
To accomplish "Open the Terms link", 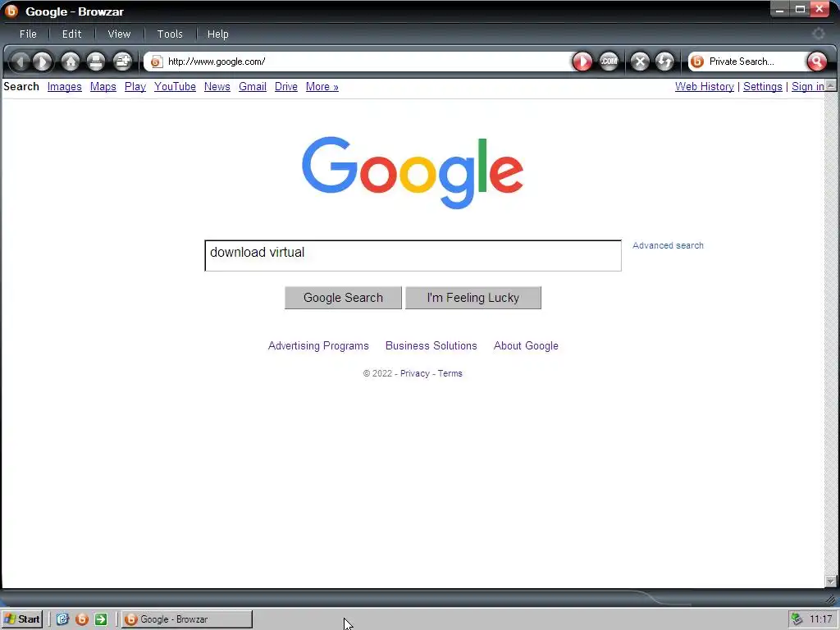I will coord(450,373).
